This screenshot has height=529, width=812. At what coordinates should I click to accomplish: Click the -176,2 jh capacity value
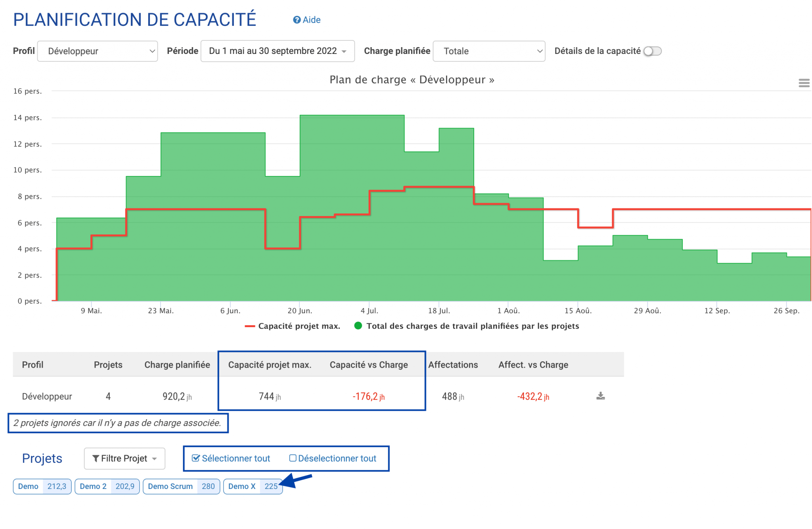(x=369, y=397)
